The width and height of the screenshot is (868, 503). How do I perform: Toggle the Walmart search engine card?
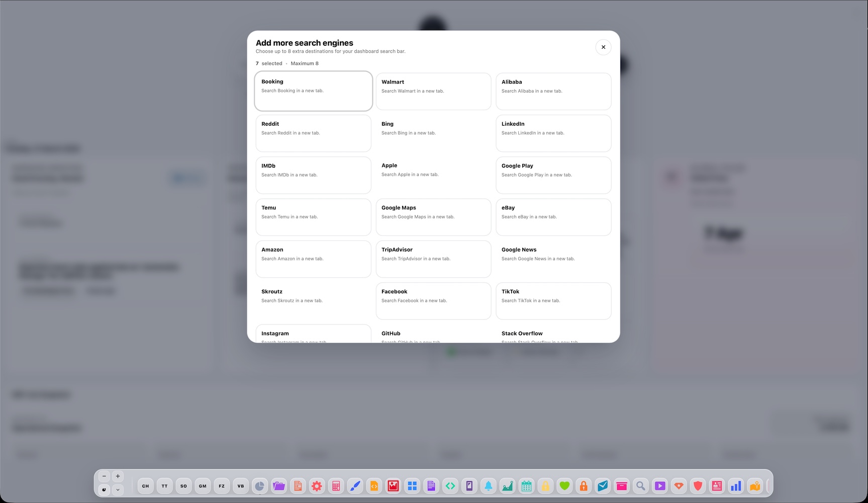433,92
